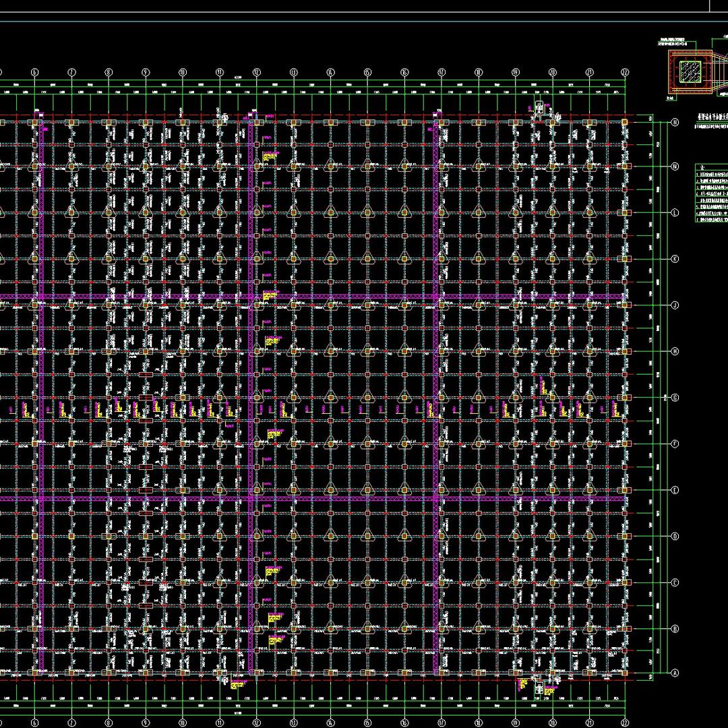
Task: Pick top grid bubble 12
Action: point(256,71)
